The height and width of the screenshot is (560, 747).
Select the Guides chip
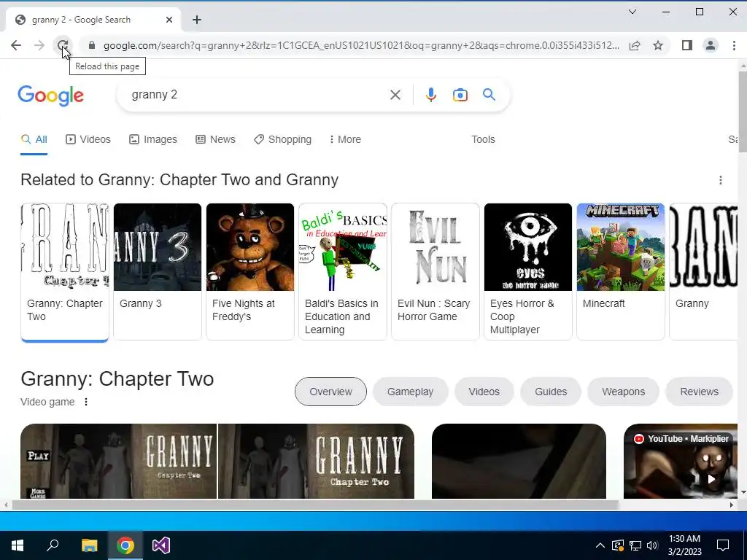click(x=551, y=392)
